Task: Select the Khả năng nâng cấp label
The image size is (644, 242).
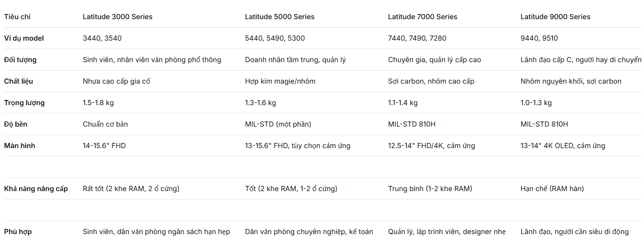Action: [36, 189]
